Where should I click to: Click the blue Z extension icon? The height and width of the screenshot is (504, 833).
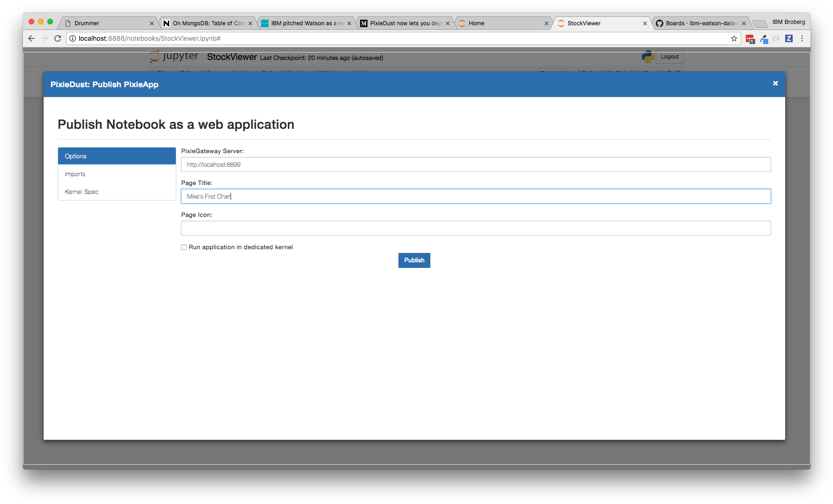pos(789,38)
